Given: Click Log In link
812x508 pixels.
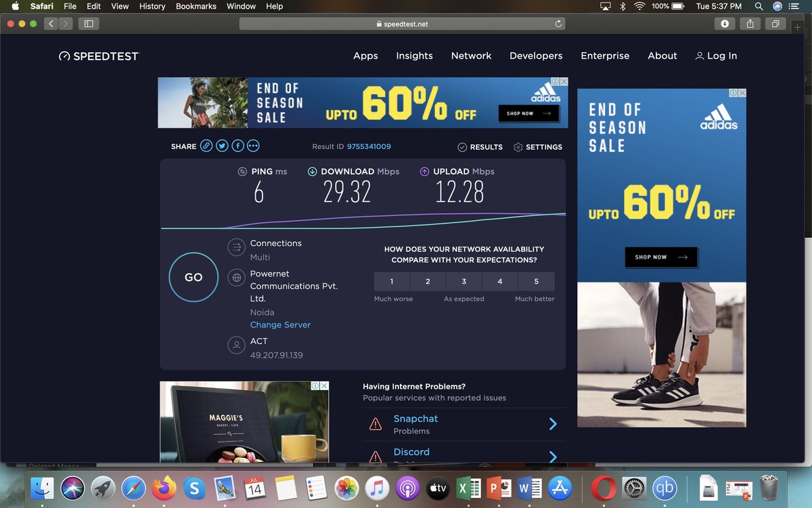Looking at the screenshot, I should pos(716,56).
